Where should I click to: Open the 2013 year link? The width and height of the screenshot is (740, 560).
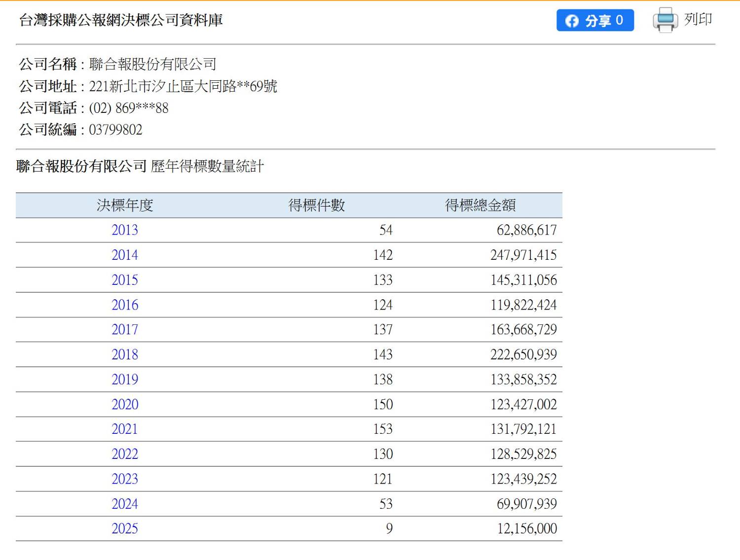click(x=125, y=230)
